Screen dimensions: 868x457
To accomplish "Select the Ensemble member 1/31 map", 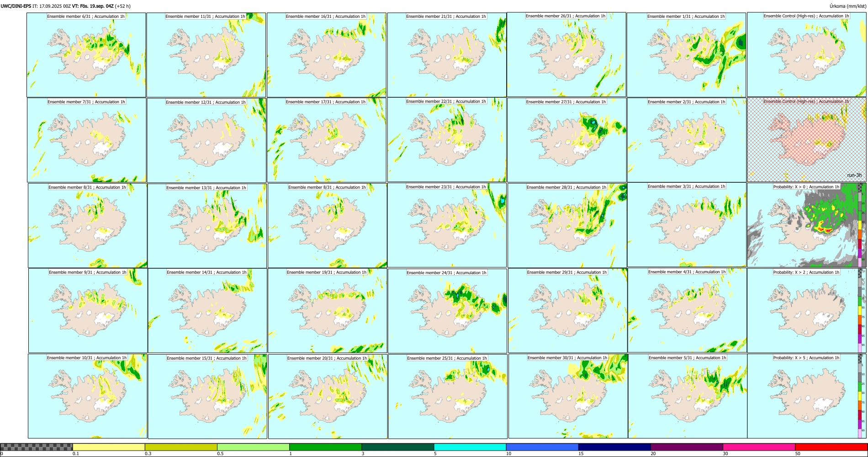I will (687, 55).
